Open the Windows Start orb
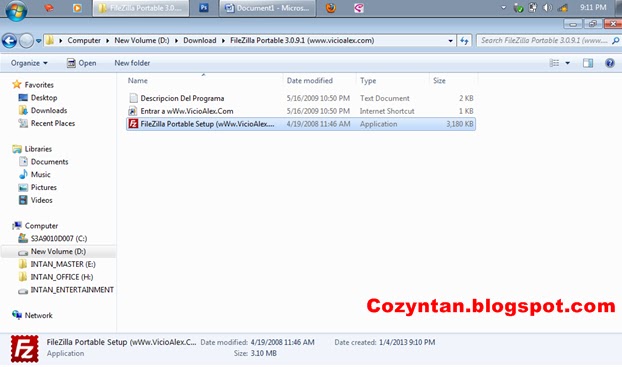 pos(17,10)
